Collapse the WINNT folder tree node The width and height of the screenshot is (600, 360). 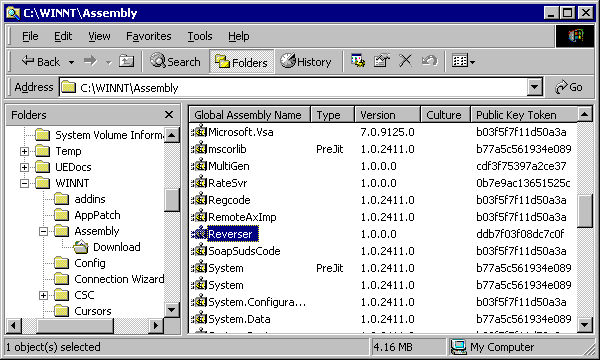(x=24, y=183)
